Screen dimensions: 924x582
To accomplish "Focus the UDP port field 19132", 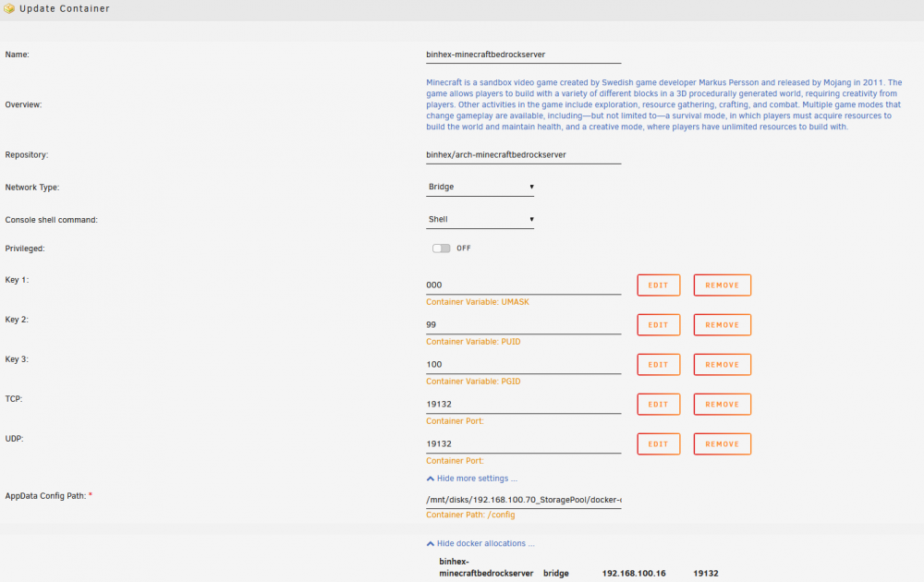I will click(523, 444).
